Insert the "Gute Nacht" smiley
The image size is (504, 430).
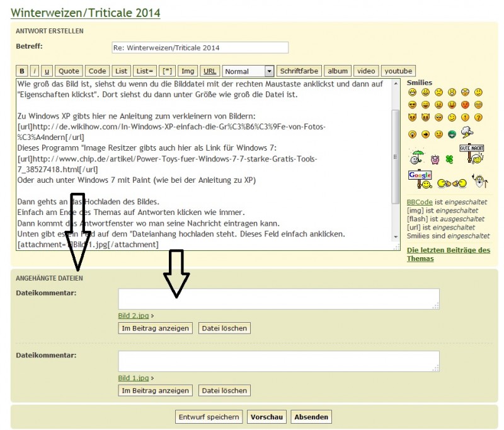[471, 153]
